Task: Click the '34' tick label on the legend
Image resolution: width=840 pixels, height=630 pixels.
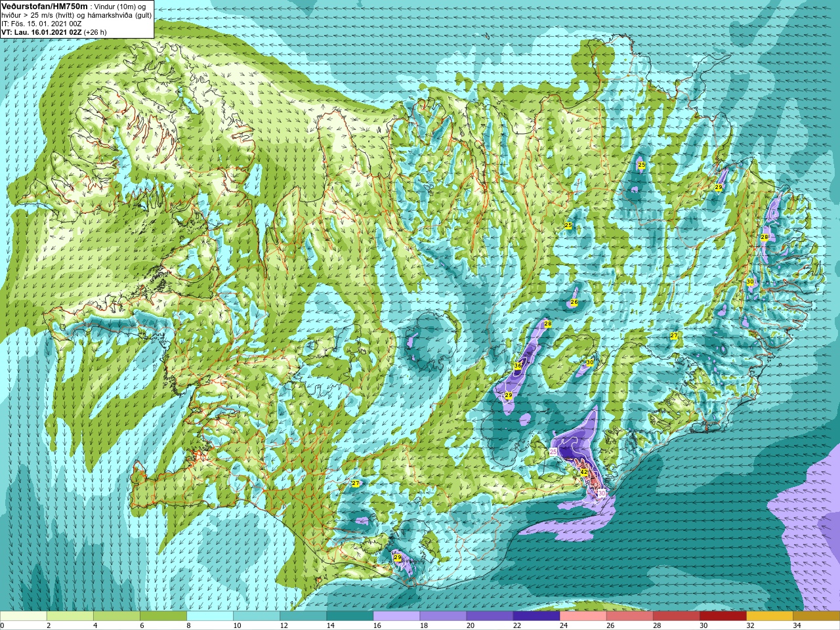Action: 796,625
